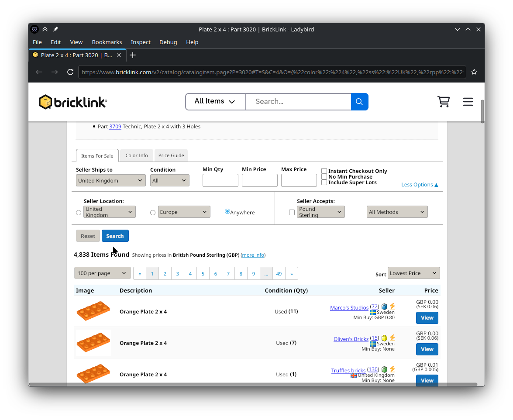The height and width of the screenshot is (420, 513).
Task: Switch to Price Guide tab
Action: pyautogui.click(x=171, y=155)
